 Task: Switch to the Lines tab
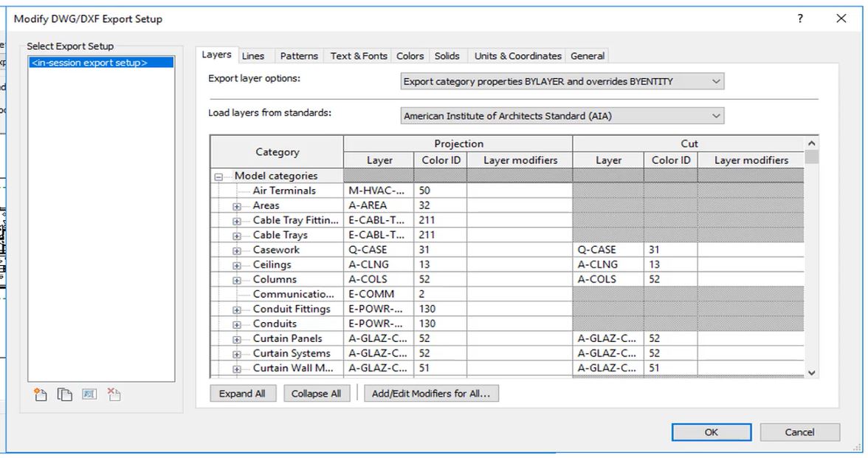(x=253, y=56)
